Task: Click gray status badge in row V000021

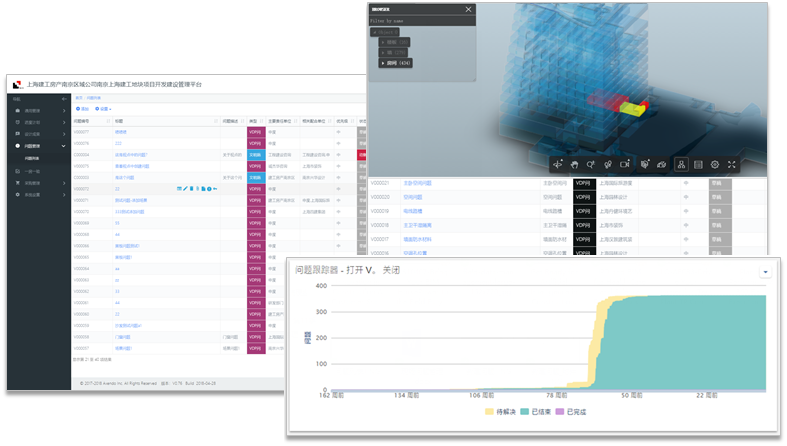Action: pos(720,184)
